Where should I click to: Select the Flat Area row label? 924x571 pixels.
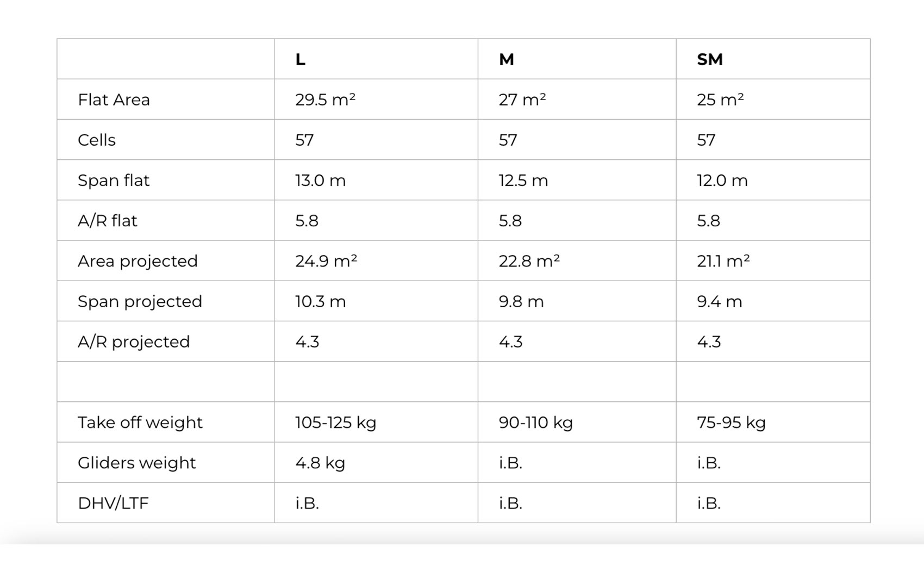coord(114,100)
